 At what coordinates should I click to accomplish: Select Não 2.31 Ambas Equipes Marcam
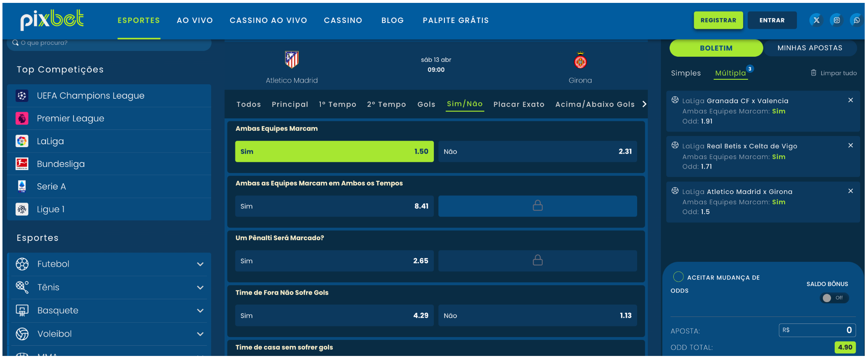[x=538, y=151]
